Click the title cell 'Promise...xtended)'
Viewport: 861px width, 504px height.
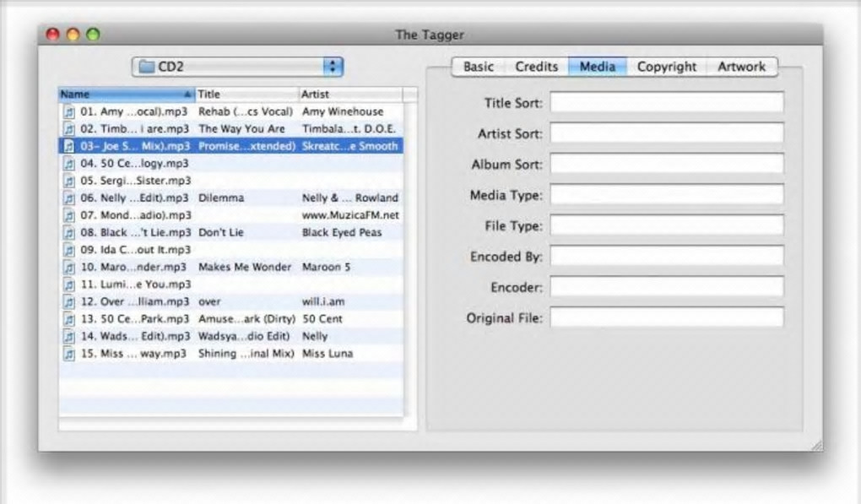coord(246,147)
